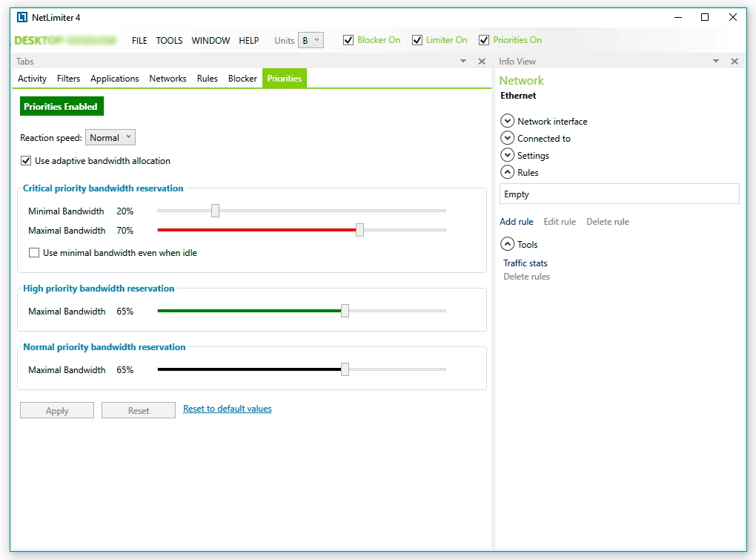Screen dimensions: 756x560
Task: Click the Delete rules link
Action: (x=526, y=277)
